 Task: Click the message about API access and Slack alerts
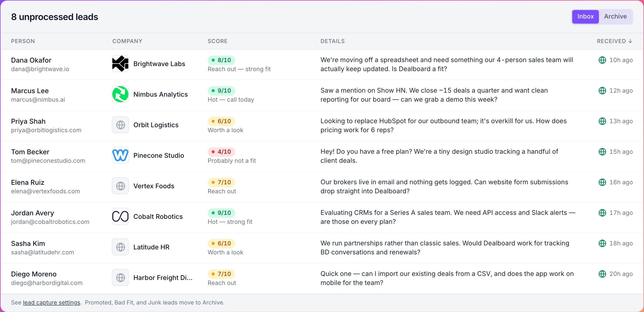448,217
